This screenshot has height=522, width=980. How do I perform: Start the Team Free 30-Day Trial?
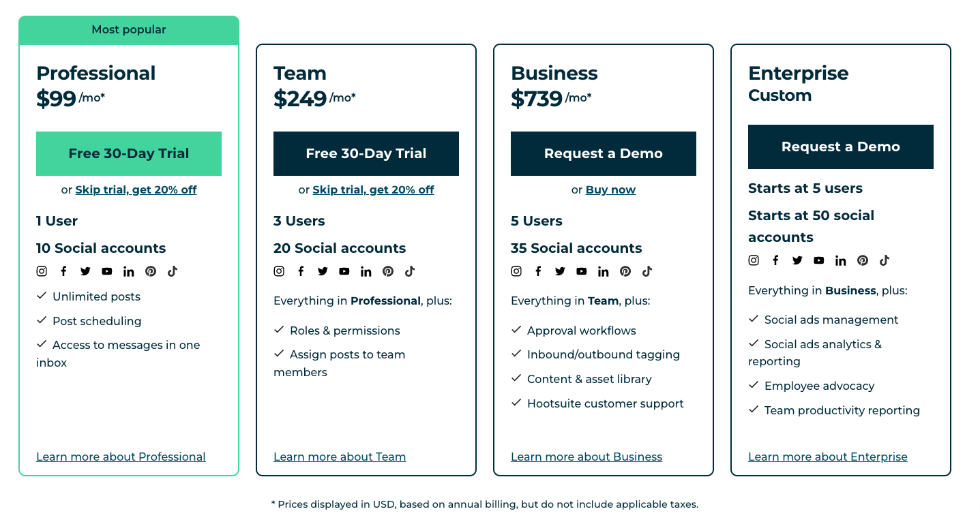click(366, 154)
